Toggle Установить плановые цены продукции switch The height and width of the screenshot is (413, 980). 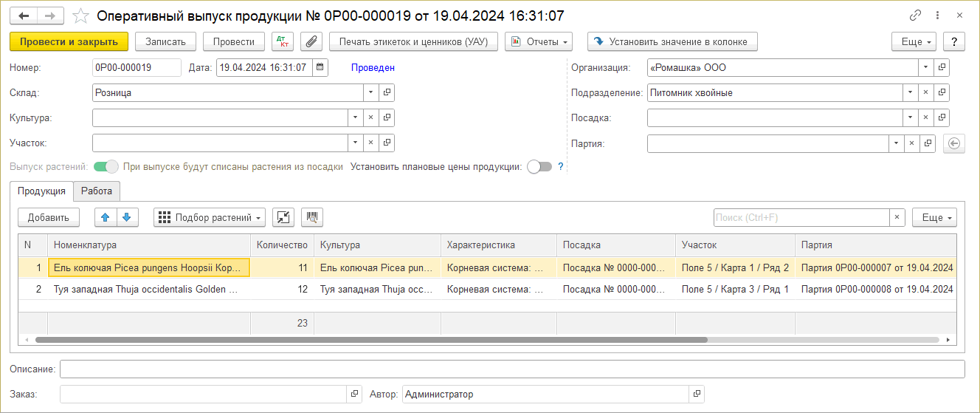click(x=539, y=167)
